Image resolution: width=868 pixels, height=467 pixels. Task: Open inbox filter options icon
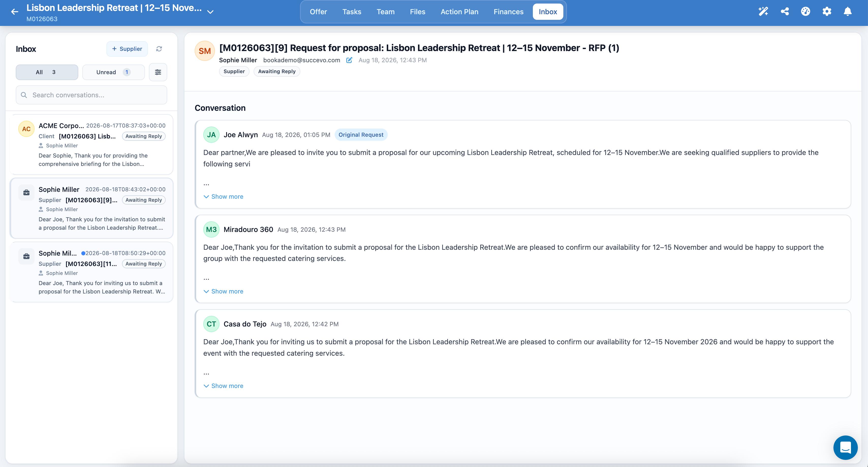[x=158, y=72]
